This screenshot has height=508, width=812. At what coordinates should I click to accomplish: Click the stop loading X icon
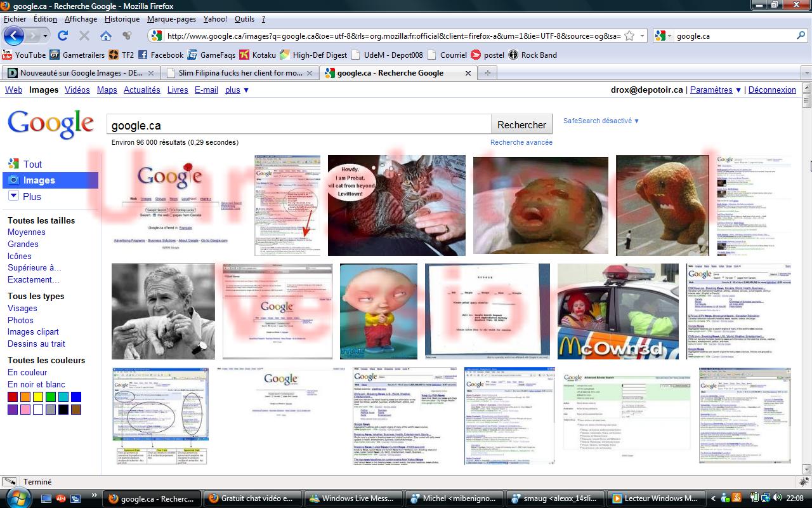tap(84, 36)
